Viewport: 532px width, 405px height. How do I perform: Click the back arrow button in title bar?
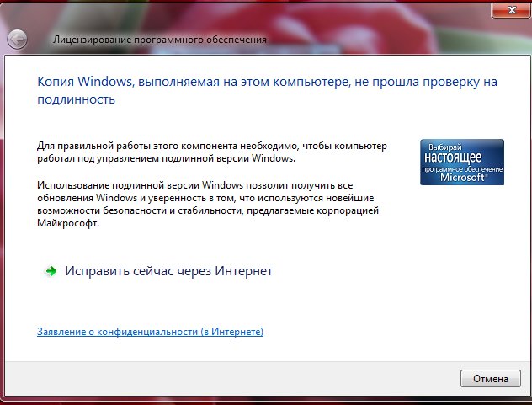tap(17, 40)
